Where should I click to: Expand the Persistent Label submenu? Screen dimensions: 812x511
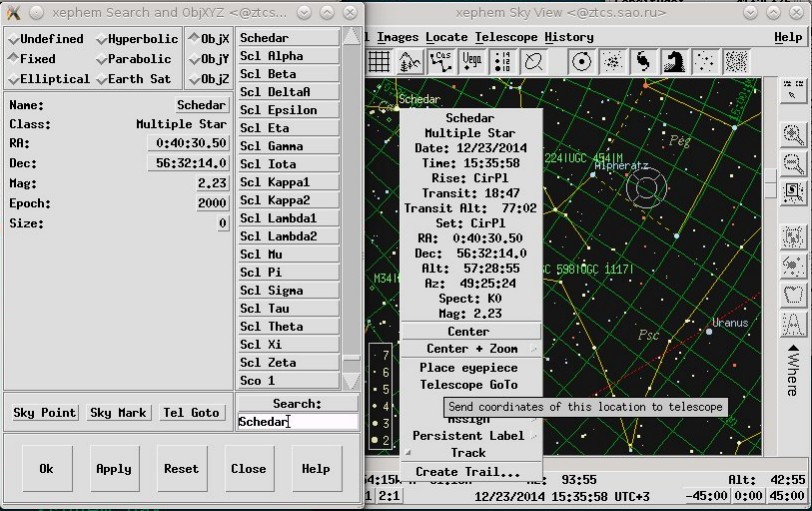471,436
